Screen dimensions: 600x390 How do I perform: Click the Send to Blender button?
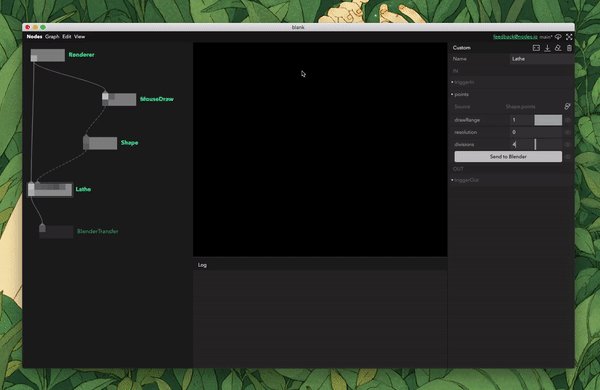pyautogui.click(x=508, y=157)
